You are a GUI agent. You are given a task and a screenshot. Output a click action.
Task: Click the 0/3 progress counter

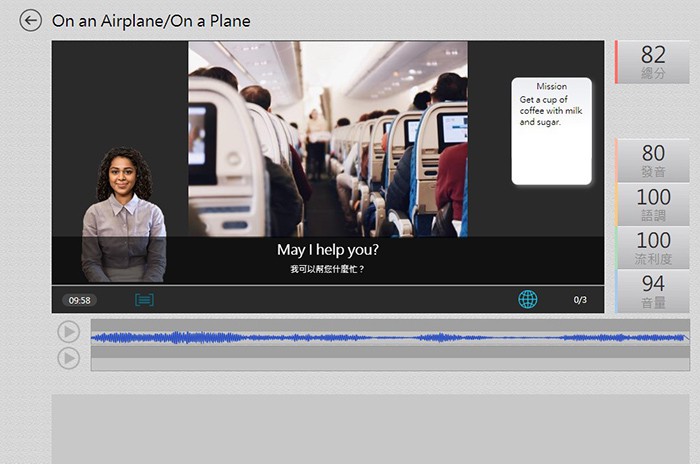pyautogui.click(x=580, y=300)
